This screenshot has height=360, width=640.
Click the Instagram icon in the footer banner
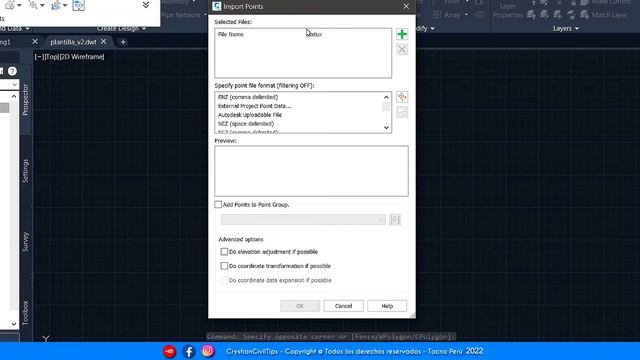(207, 351)
